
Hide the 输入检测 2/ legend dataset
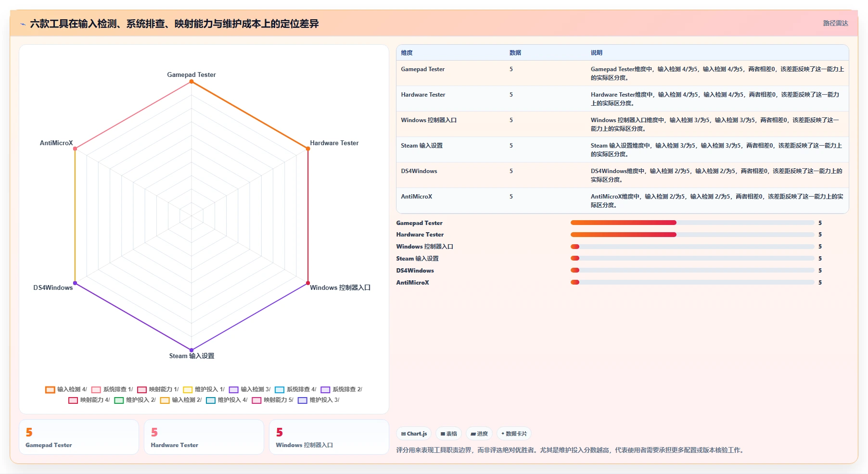click(x=181, y=400)
